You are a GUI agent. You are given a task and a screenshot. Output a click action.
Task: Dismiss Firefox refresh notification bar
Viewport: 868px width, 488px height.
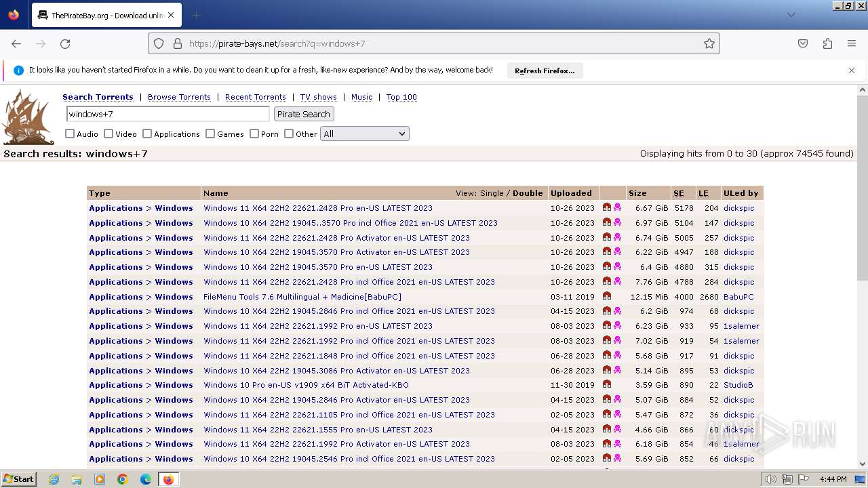pyautogui.click(x=852, y=70)
